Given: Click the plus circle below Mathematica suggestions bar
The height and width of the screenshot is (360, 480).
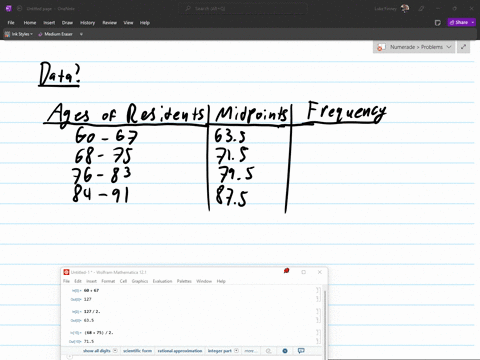Looking at the screenshot, I should pyautogui.click(x=69, y=357).
